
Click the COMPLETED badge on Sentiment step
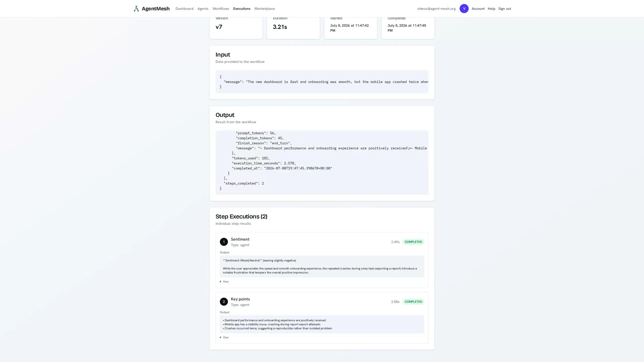pyautogui.click(x=413, y=242)
